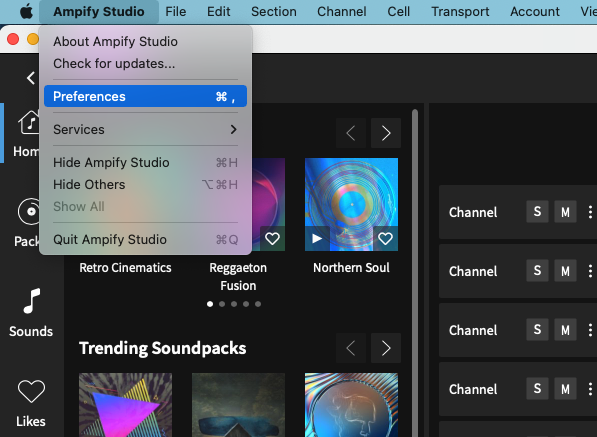Show the next packs in the top carousel
The width and height of the screenshot is (597, 437).
(386, 133)
